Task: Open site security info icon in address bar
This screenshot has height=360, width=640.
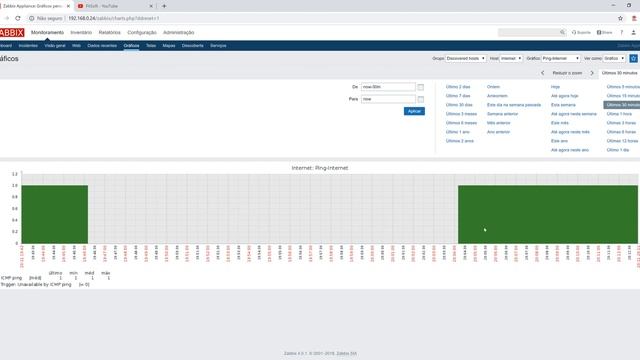Action: coord(31,18)
